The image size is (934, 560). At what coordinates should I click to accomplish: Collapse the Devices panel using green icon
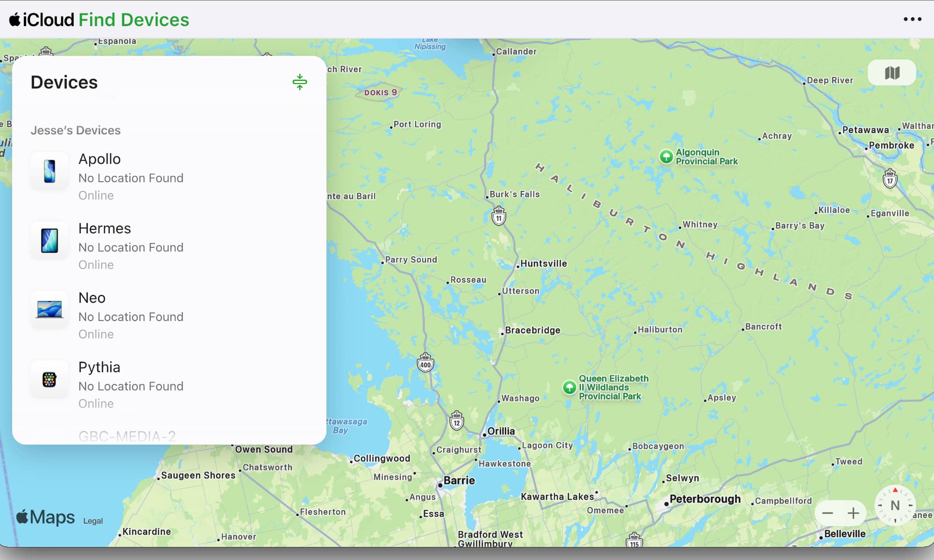point(300,82)
